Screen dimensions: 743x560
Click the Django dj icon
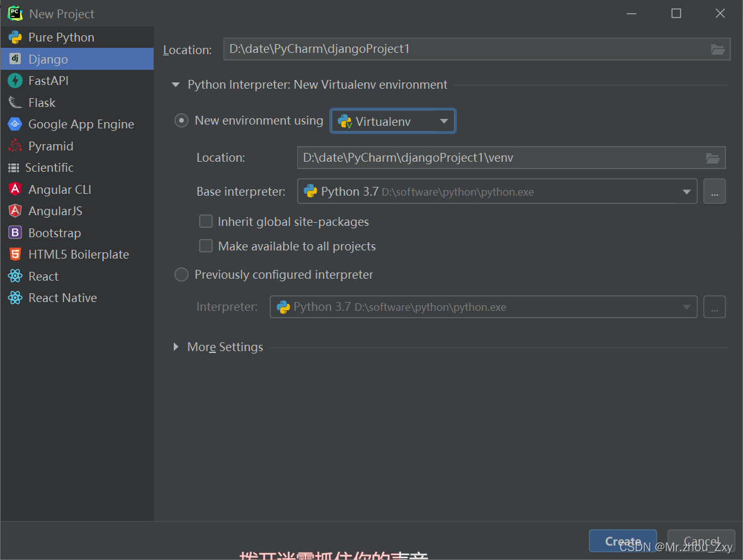(x=15, y=59)
